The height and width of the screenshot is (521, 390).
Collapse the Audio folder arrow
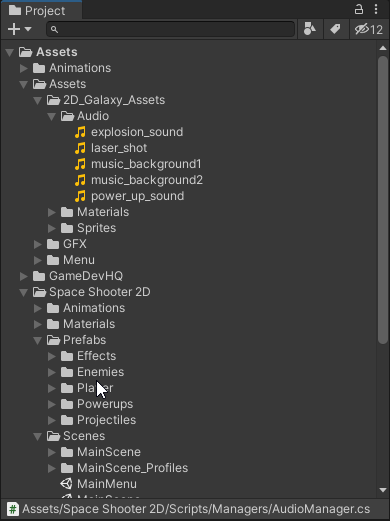point(52,116)
